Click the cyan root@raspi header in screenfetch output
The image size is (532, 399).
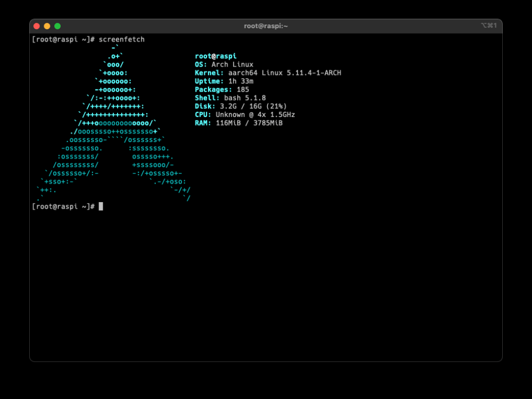(215, 56)
